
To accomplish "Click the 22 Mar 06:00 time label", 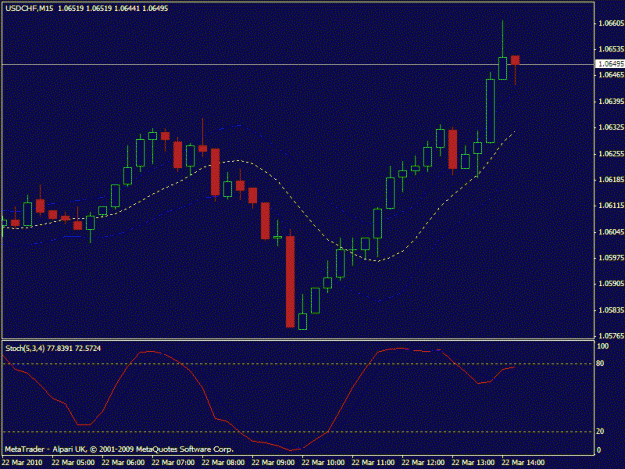I will coord(123,463).
